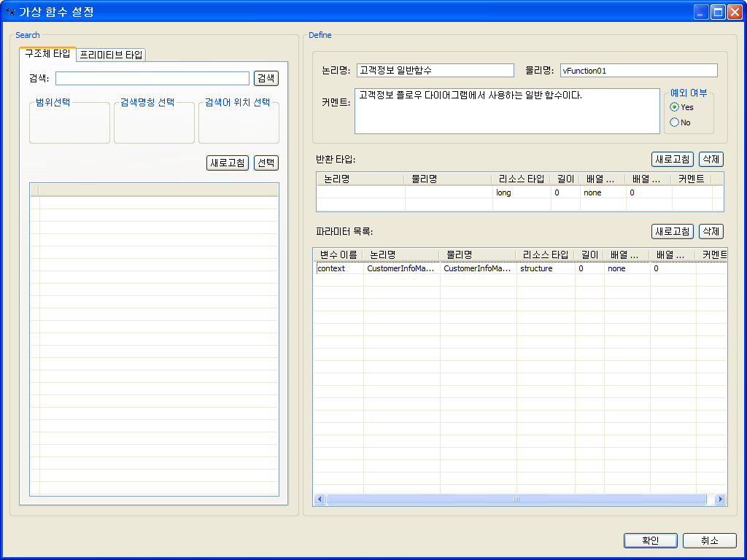Screen dimensions: 747x560
Task: Click the 취소 cancel button
Action: point(708,540)
